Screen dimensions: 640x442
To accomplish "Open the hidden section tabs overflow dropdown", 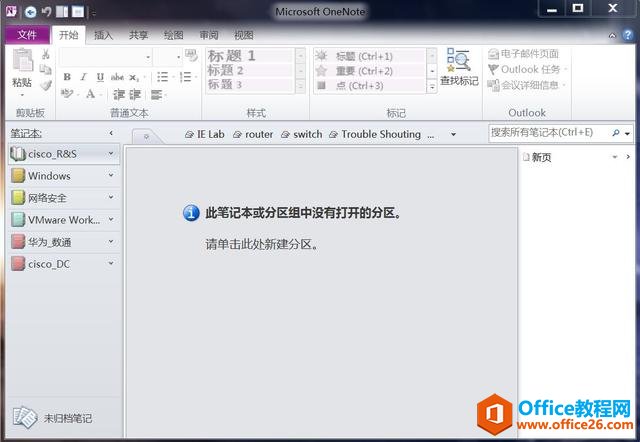I will 453,134.
